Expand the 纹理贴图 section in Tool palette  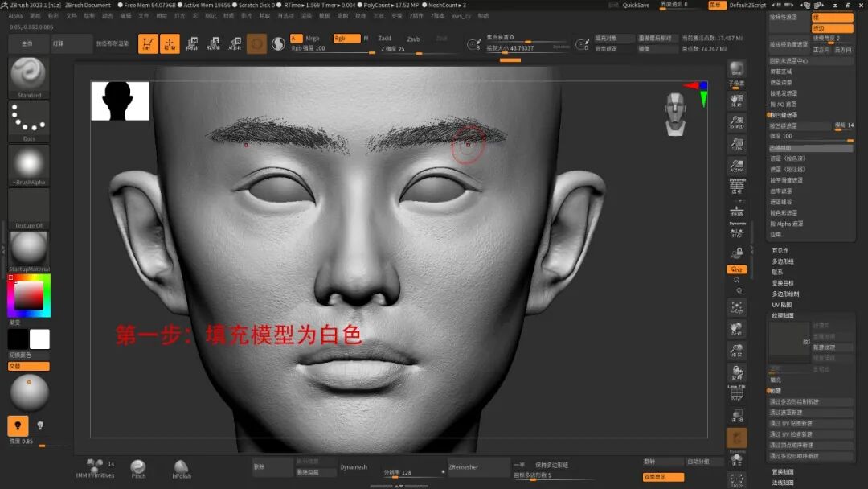[x=782, y=315]
